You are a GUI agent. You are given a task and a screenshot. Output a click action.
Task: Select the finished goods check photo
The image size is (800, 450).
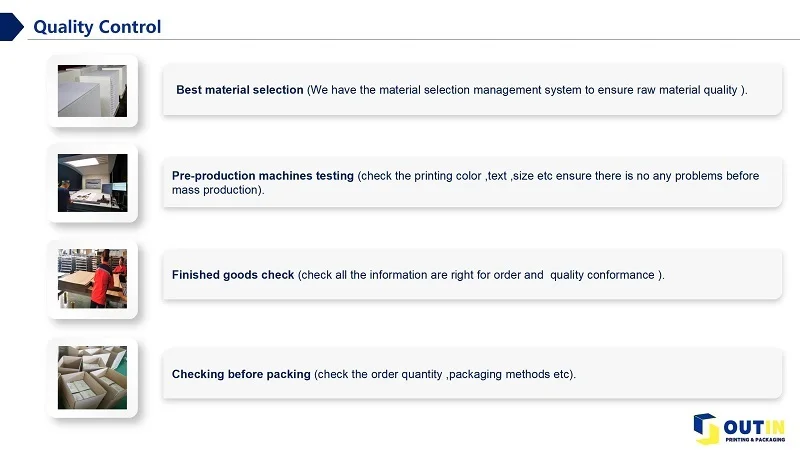coord(92,278)
